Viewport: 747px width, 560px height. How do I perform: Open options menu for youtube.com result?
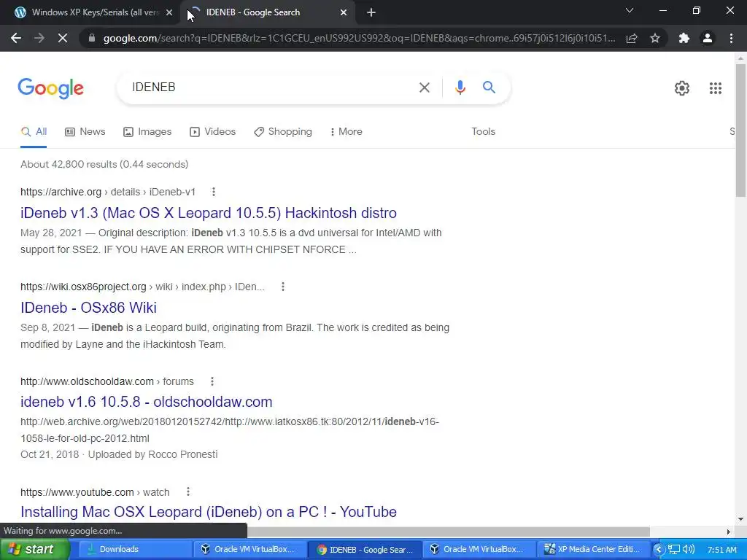[x=188, y=492]
